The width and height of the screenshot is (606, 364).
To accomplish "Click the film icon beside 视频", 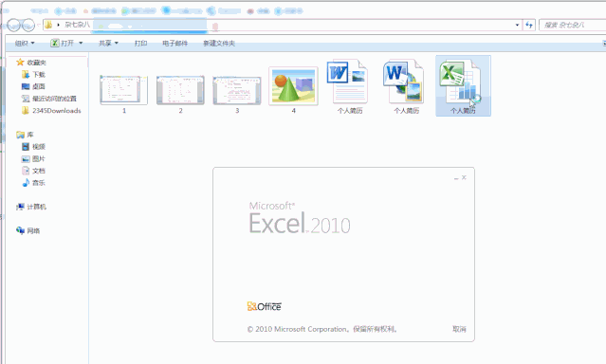I will (26, 146).
